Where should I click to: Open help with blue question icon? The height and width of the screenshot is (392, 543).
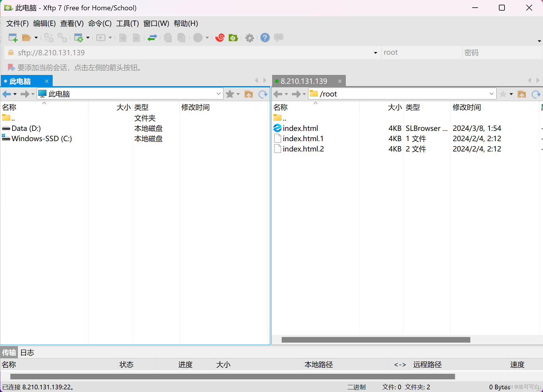pyautogui.click(x=265, y=38)
